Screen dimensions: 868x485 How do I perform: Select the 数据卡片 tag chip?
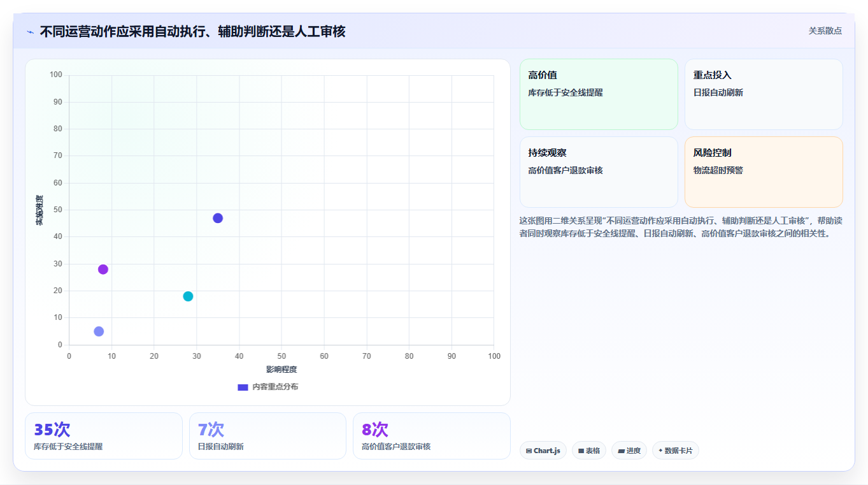(676, 451)
